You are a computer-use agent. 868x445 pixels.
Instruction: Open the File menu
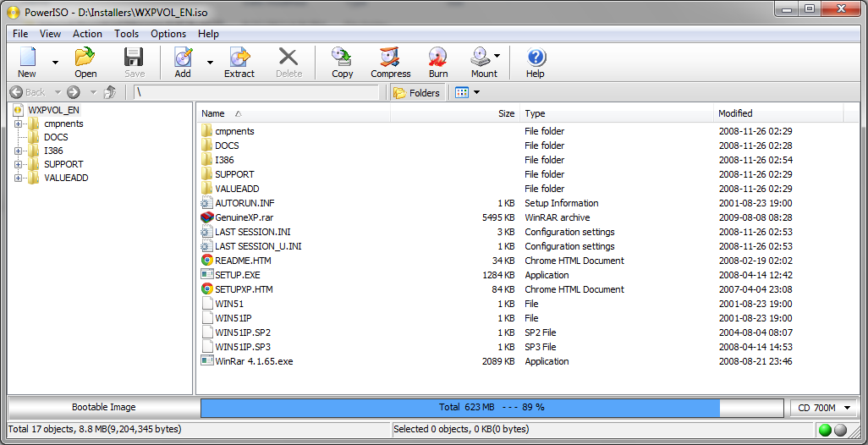pyautogui.click(x=20, y=34)
